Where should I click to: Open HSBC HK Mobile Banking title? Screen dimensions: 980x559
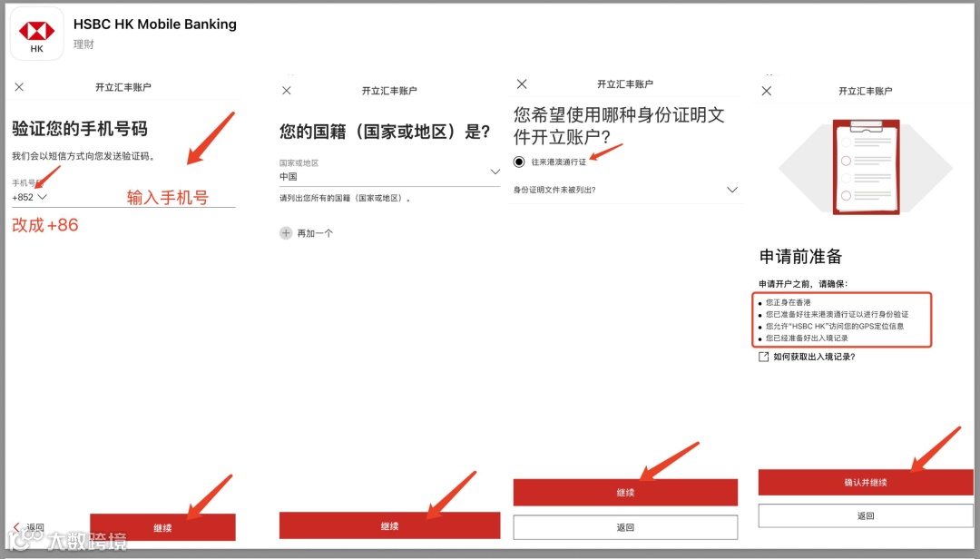[x=155, y=24]
